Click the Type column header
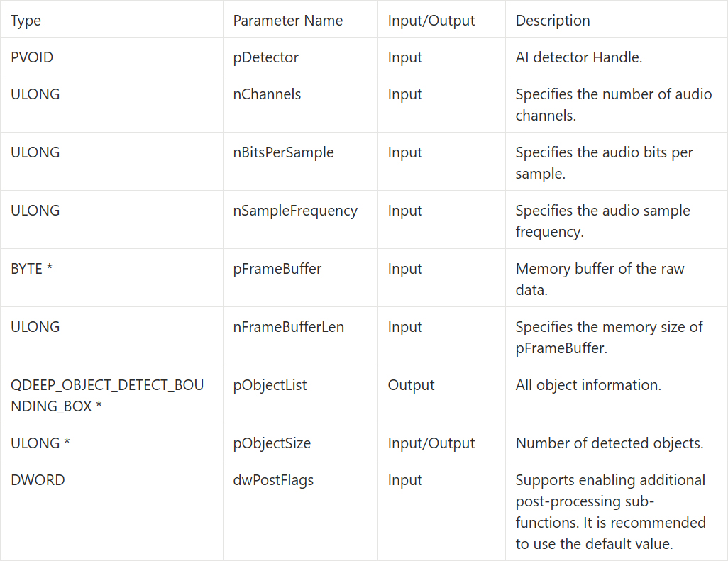The image size is (728, 561). 26,21
